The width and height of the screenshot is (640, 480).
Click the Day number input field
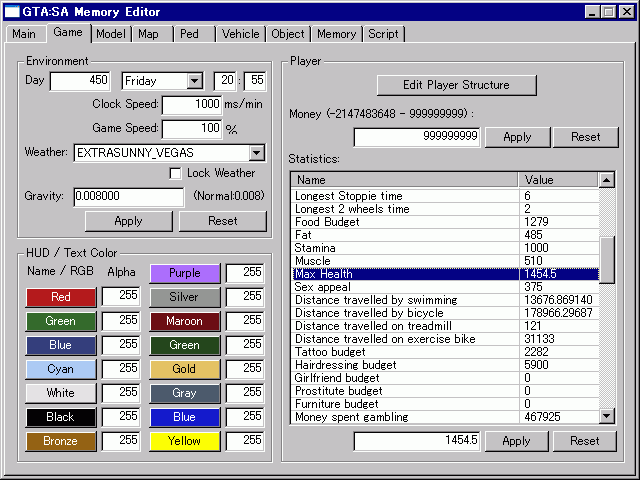(80, 80)
